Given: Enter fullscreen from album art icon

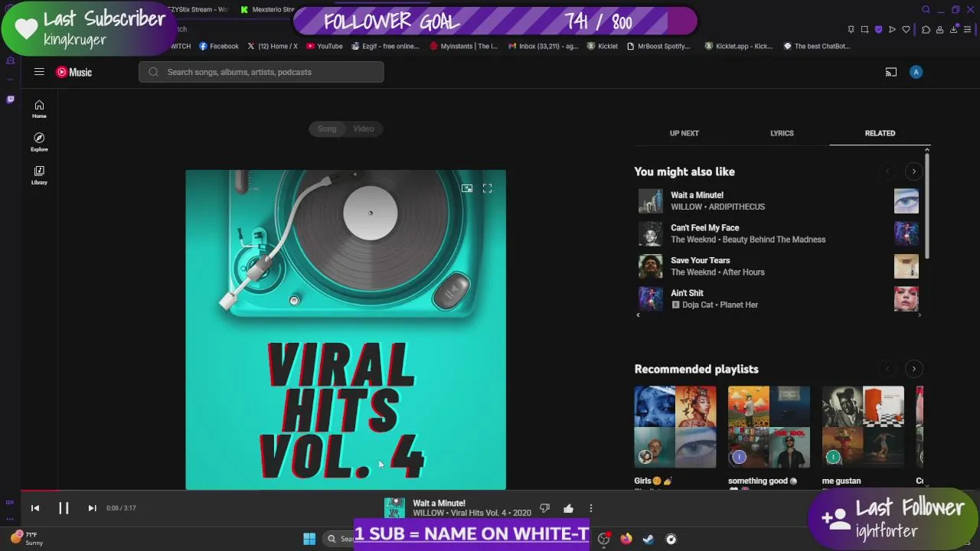Looking at the screenshot, I should [x=487, y=188].
